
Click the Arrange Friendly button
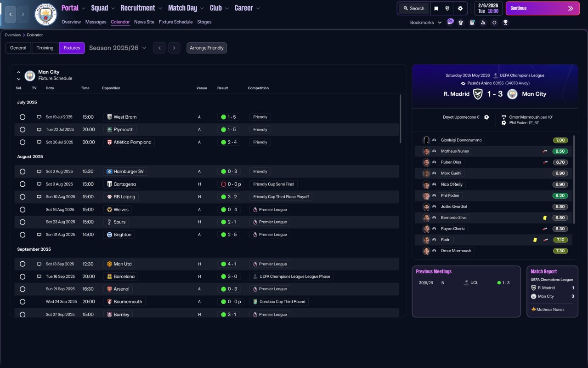pos(207,48)
